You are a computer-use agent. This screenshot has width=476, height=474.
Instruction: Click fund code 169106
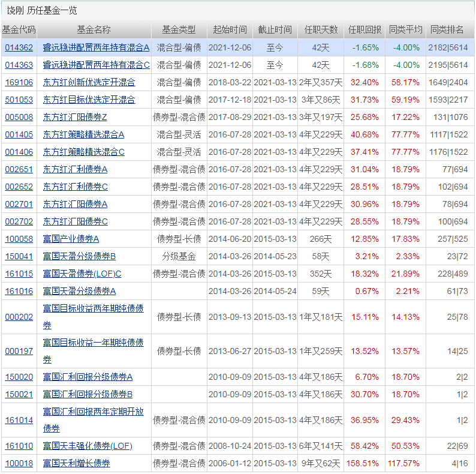pyautogui.click(x=19, y=82)
